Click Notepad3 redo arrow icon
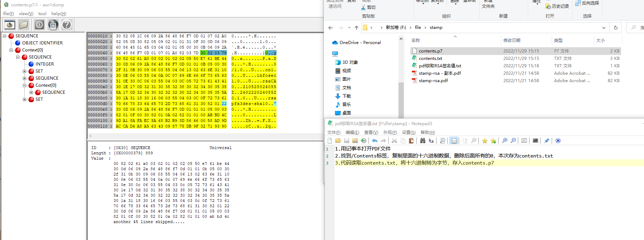Image resolution: width=644 pixels, height=240 pixels. click(x=383, y=141)
